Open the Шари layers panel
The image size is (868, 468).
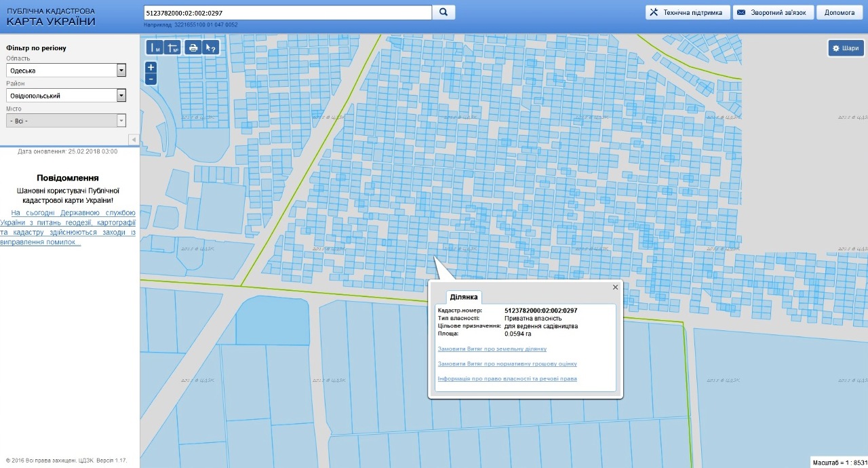846,48
